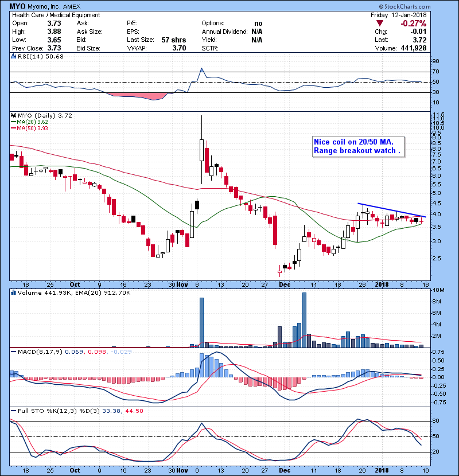Click the -0.27% percent change value
This screenshot has width=459, height=476.
pos(414,24)
